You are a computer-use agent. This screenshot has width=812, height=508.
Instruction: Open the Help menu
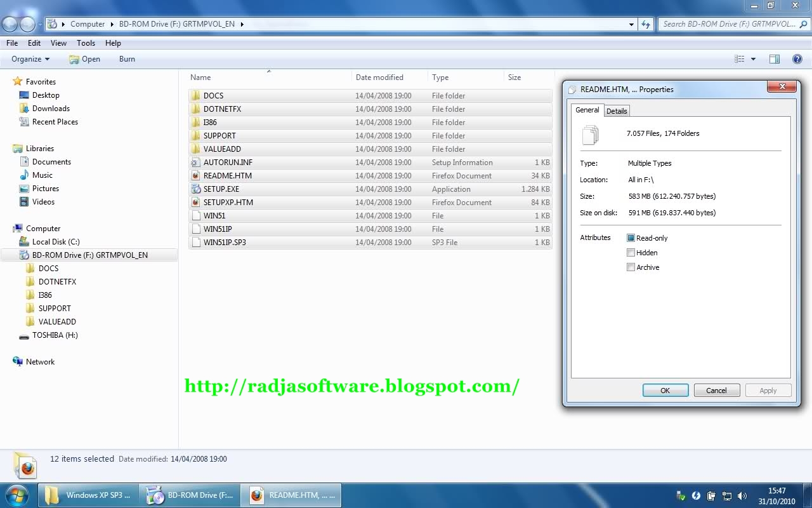tap(113, 43)
